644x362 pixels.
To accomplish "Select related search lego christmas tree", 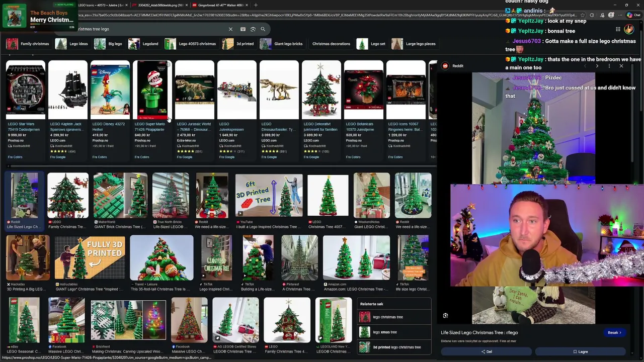I will pos(395,317).
